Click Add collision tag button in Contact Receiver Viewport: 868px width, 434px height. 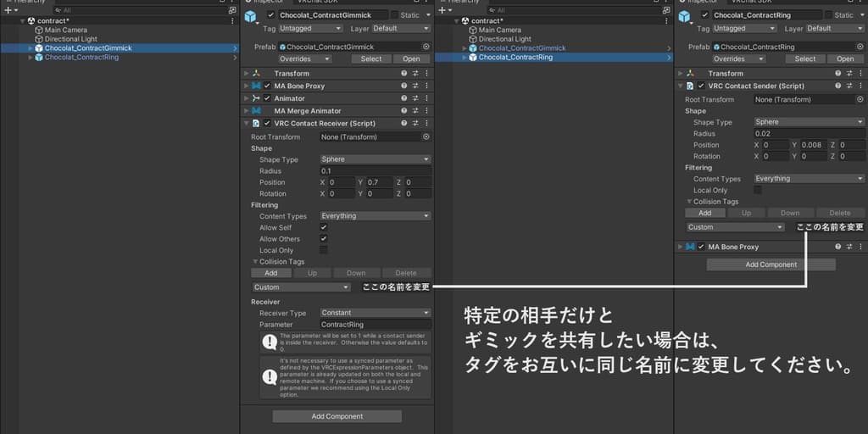pos(270,273)
